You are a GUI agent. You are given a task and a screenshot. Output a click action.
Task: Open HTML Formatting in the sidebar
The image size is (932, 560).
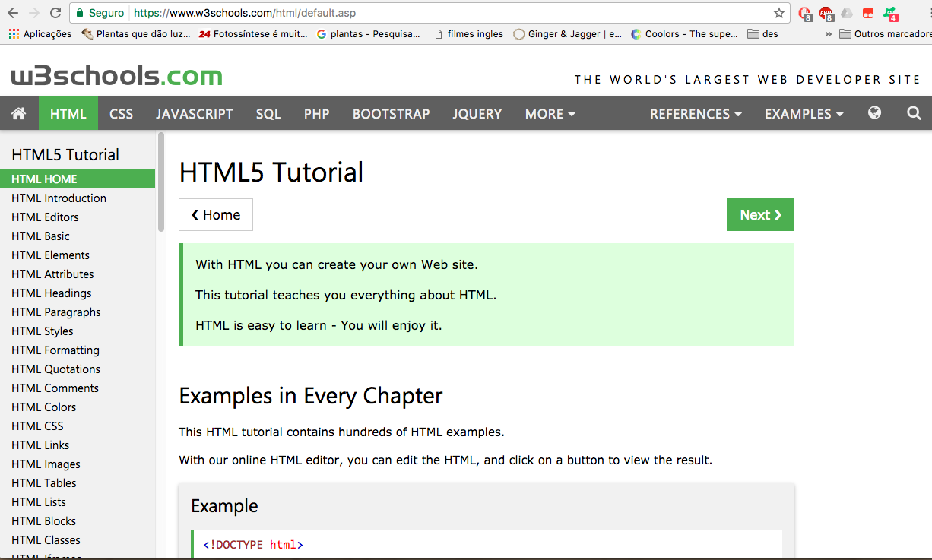pos(78,350)
